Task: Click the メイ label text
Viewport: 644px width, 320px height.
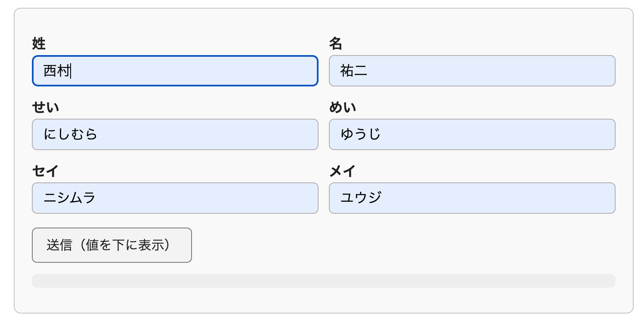Action: coord(342,171)
